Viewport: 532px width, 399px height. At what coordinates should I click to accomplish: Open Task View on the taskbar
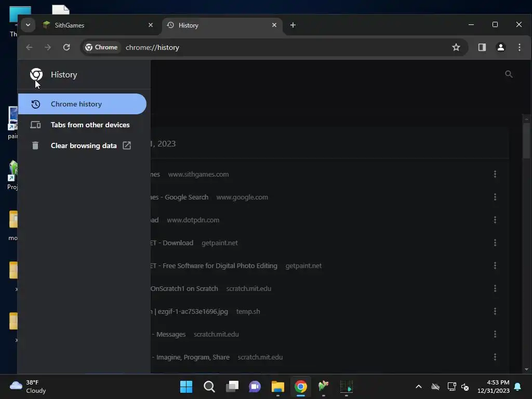232,387
